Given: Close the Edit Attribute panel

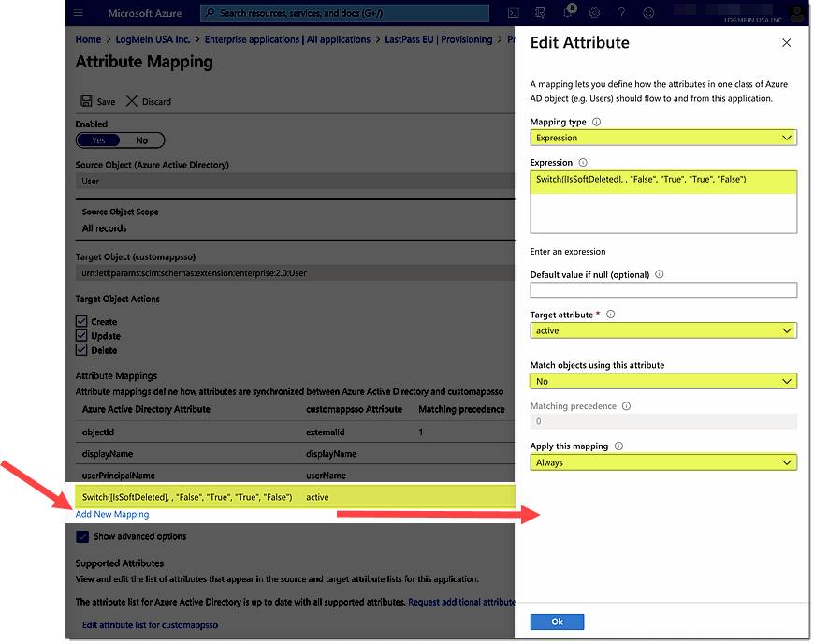Looking at the screenshot, I should [x=787, y=42].
